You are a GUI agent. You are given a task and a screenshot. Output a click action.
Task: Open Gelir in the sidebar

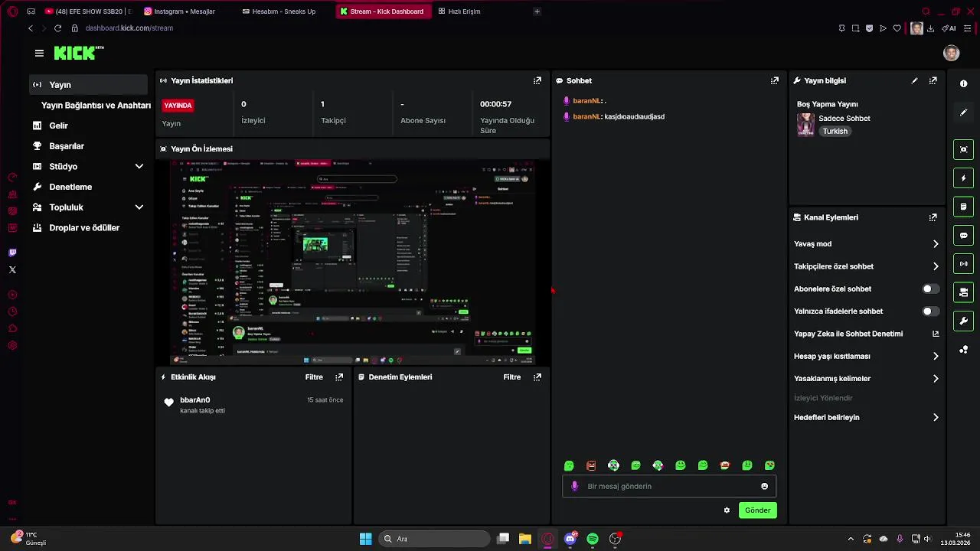point(88,126)
